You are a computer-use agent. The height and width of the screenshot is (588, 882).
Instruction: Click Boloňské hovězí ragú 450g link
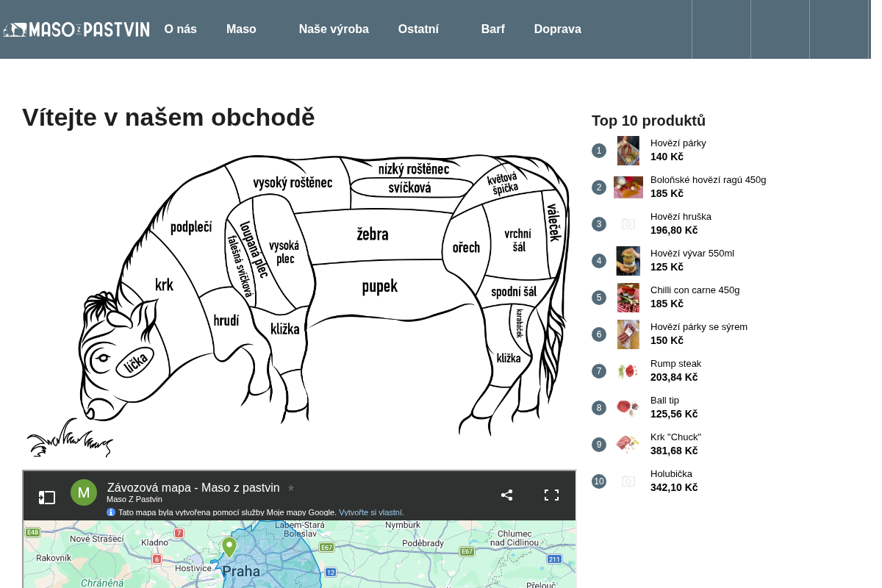point(709,180)
